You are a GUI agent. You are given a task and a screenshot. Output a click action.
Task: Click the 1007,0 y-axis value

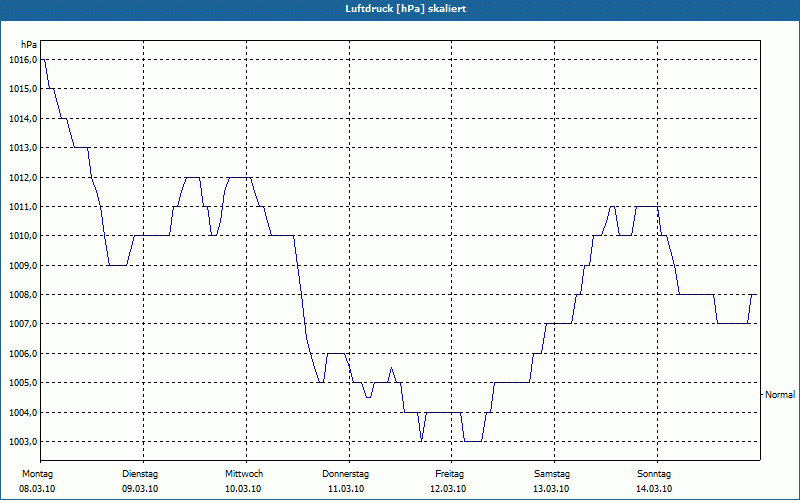(23, 324)
